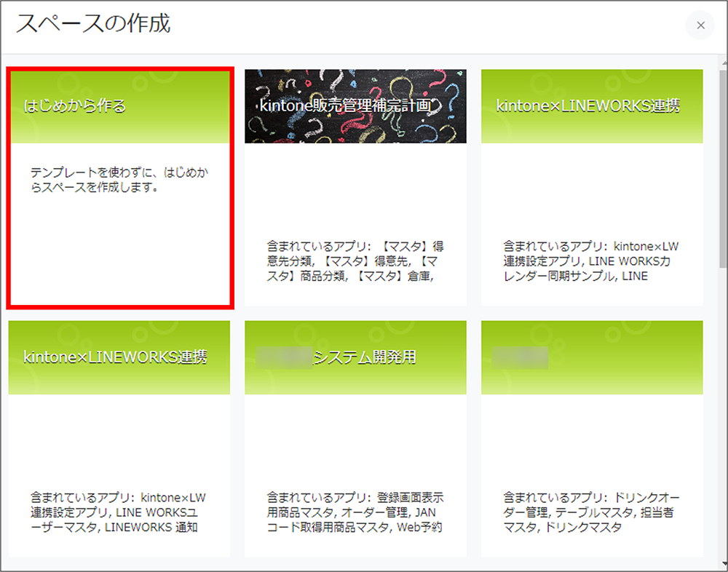This screenshot has width=728, height=572.
Task: Choose LINEWORKS連携 header above カレンダー同期サンプル
Action: click(591, 106)
